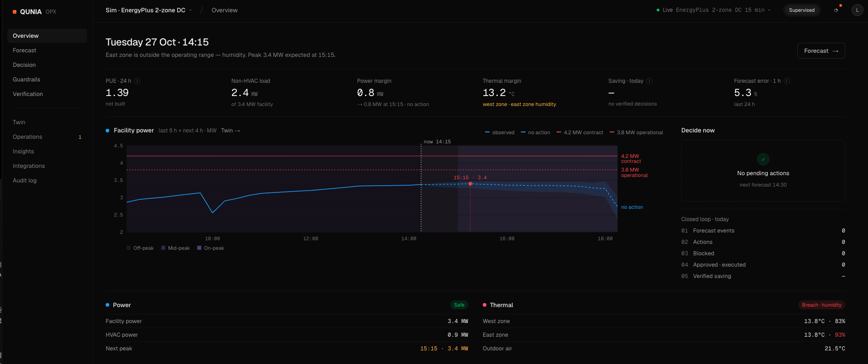
Task: Click the Overview breadcrumb in header
Action: [x=225, y=10]
